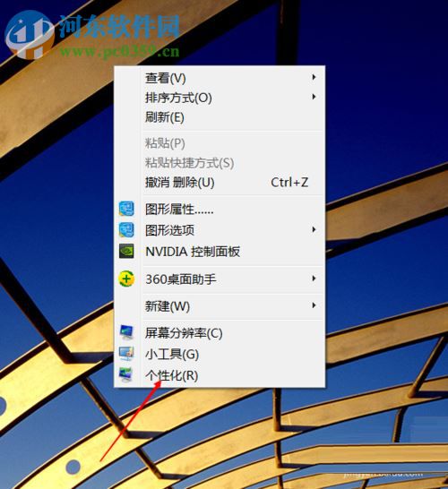Choose 刷新(E) to refresh desktop
Image resolution: width=448 pixels, height=489 pixels.
220,117
